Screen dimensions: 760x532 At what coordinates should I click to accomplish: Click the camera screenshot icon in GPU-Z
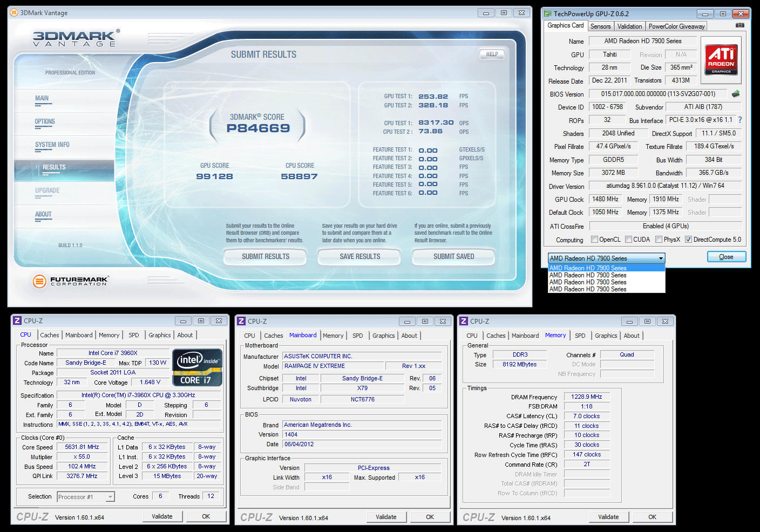[739, 25]
